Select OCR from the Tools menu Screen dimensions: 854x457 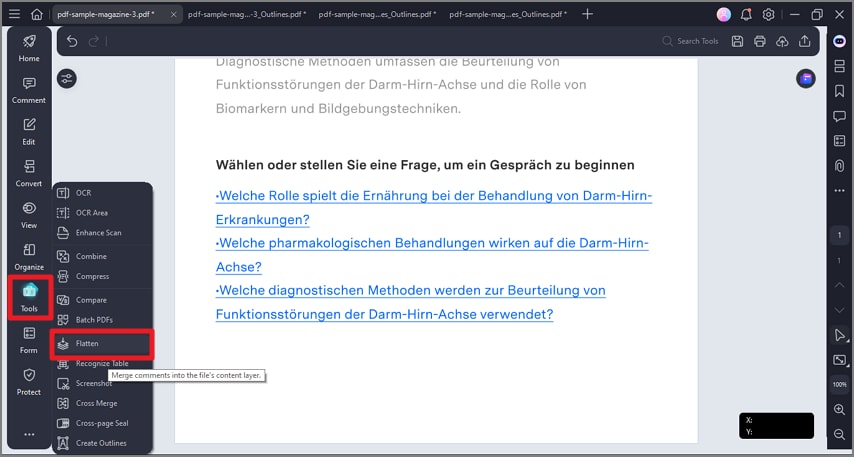(102, 193)
